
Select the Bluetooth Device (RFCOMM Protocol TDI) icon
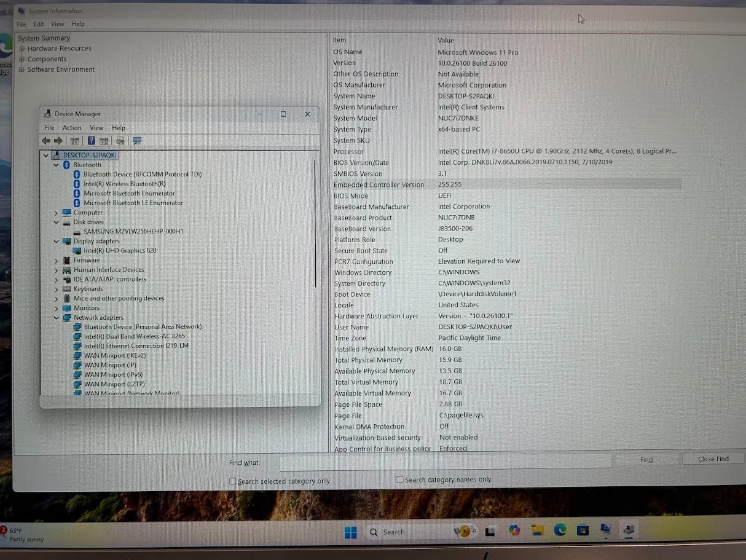(x=77, y=175)
